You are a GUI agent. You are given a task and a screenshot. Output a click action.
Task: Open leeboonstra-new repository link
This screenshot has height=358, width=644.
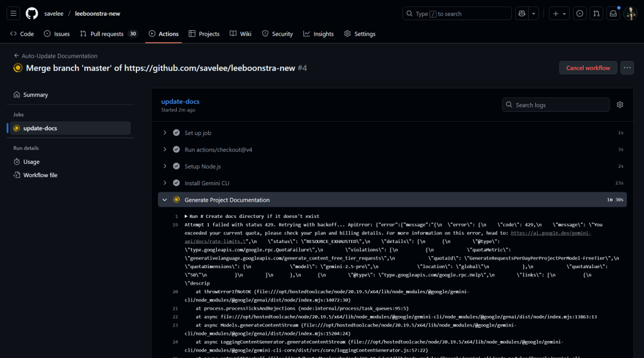(97, 14)
